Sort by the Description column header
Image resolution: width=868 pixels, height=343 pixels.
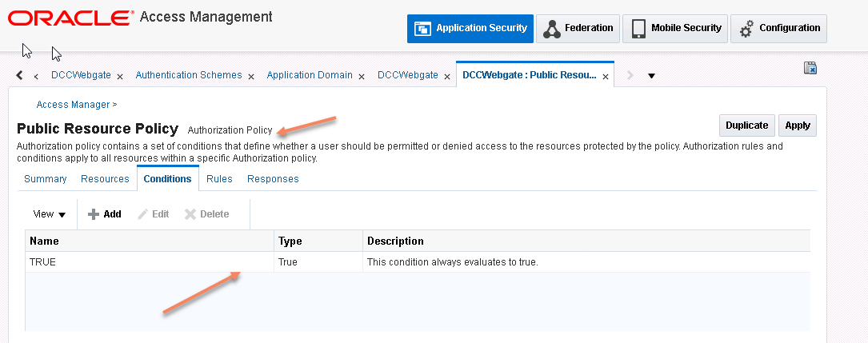coord(586,241)
